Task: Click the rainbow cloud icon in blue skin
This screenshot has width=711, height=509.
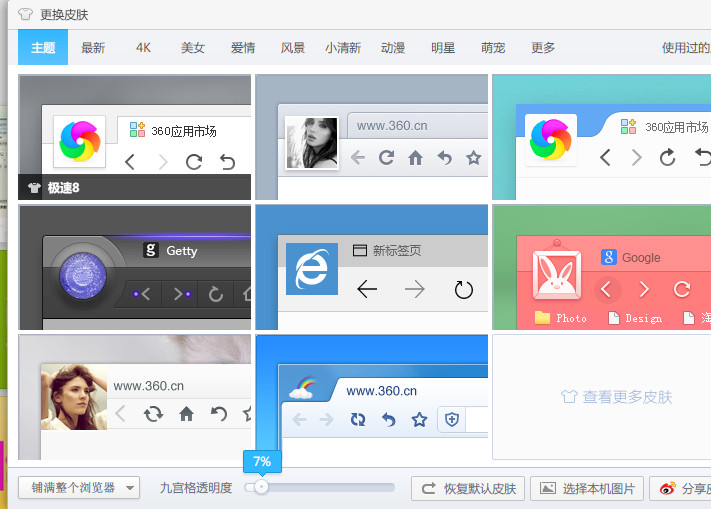Action: coord(302,388)
